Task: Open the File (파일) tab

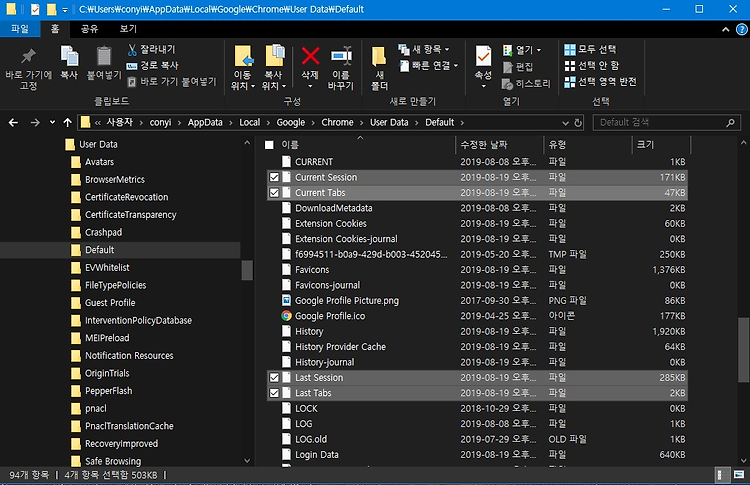Action: pos(20,29)
